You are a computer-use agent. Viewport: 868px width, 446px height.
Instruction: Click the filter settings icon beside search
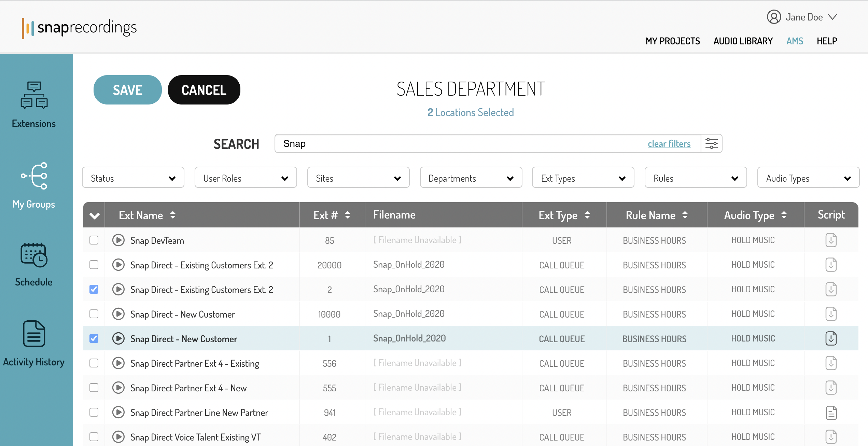(711, 143)
